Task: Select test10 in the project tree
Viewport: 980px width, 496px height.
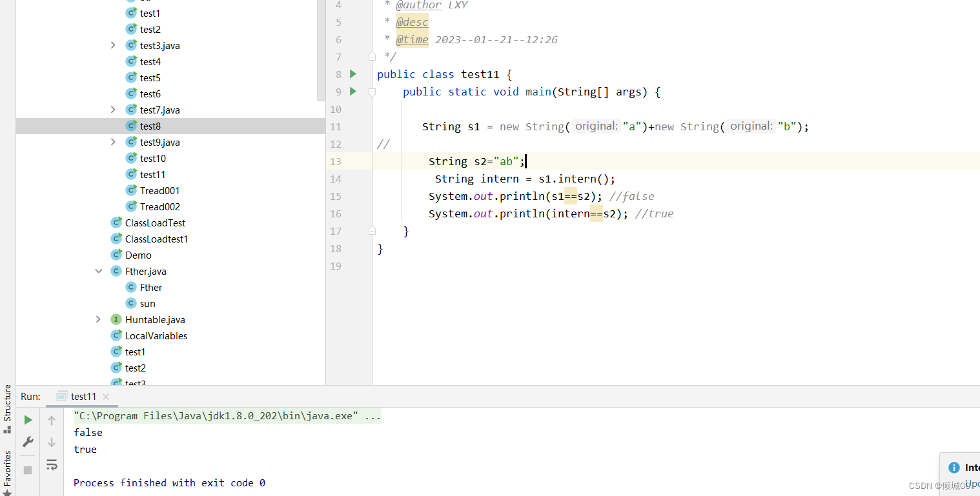Action: [x=153, y=158]
